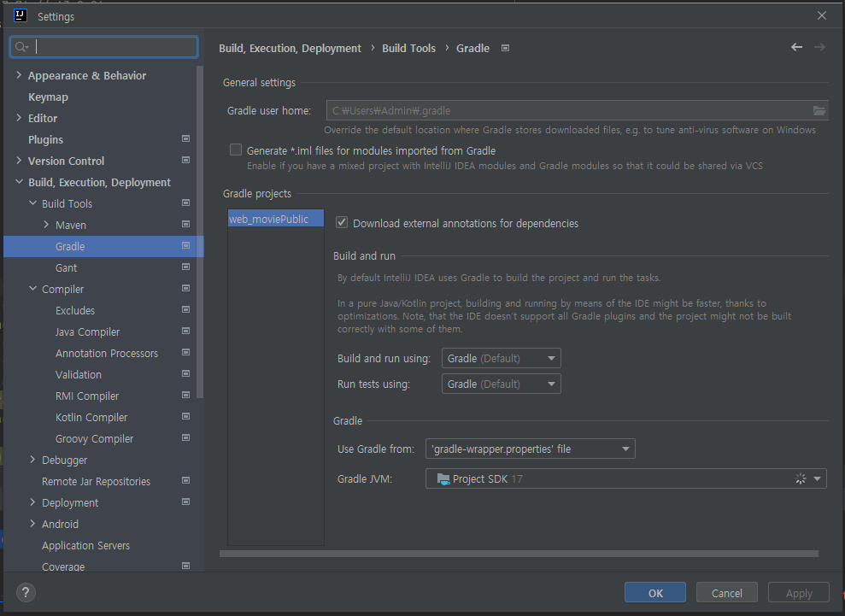
Task: Click the Gradle user home path field
Action: [568, 110]
